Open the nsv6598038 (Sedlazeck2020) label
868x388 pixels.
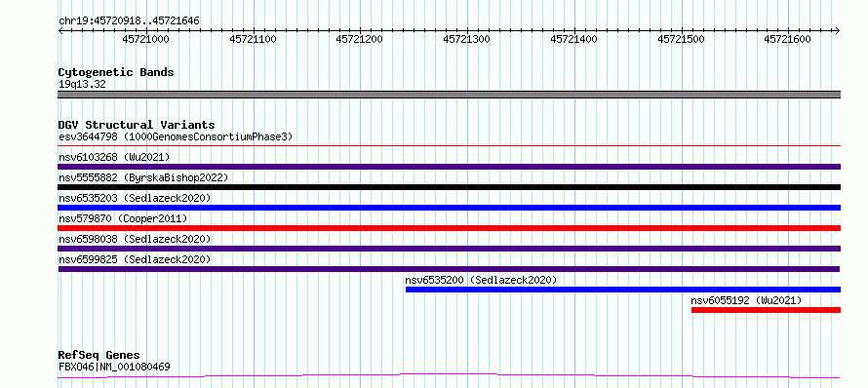click(x=135, y=239)
